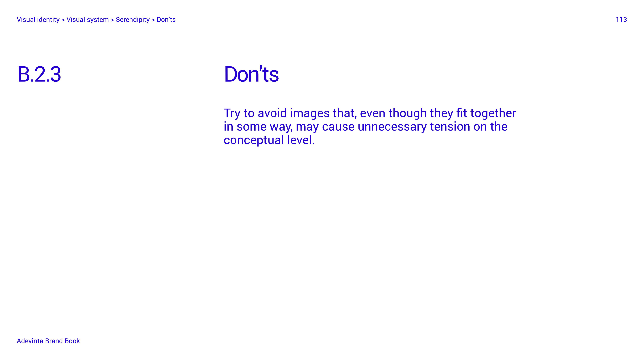Click the word 'unnecessary' in paragraph
Image resolution: width=644 pixels, height=362 pixels.
click(392, 127)
